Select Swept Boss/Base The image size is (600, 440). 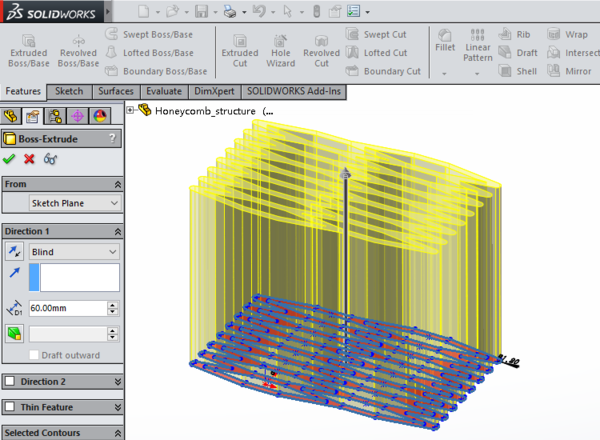[x=149, y=34]
